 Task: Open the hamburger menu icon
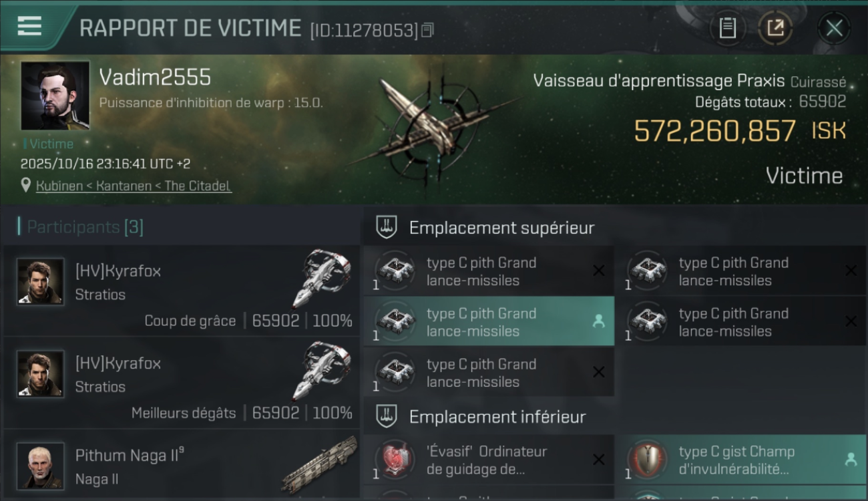pyautogui.click(x=29, y=27)
